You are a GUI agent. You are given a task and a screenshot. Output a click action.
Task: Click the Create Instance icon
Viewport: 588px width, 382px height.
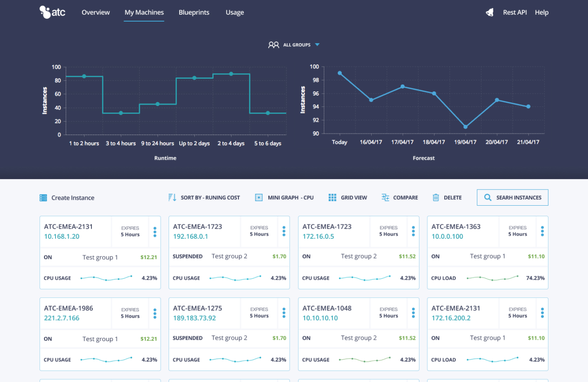coord(43,198)
